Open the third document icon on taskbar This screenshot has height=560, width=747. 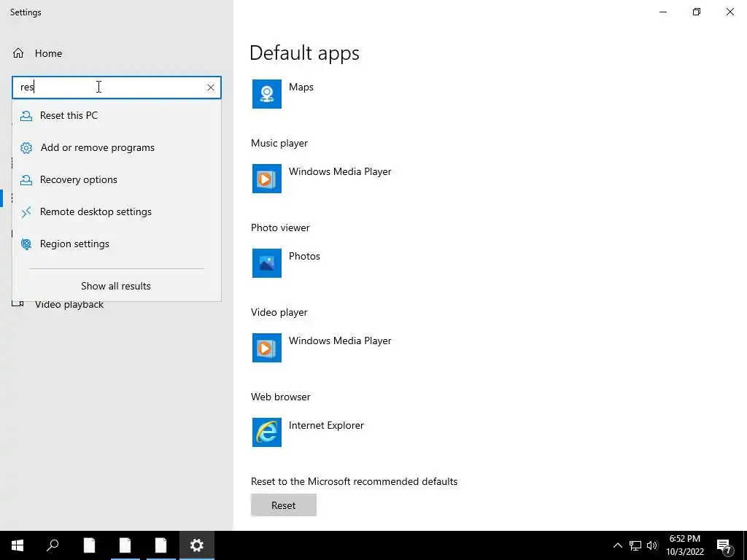(x=160, y=545)
